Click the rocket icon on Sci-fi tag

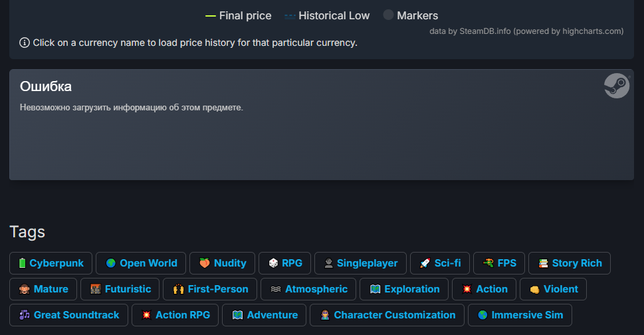[425, 263]
